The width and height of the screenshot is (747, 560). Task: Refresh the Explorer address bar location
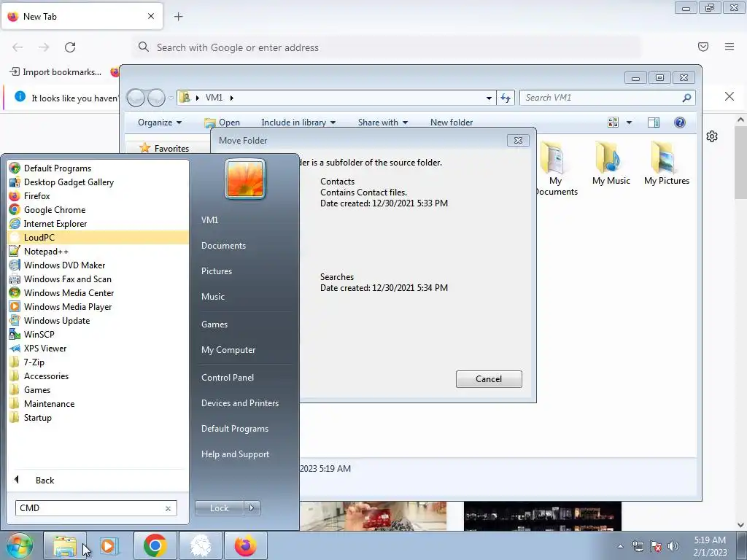[506, 98]
